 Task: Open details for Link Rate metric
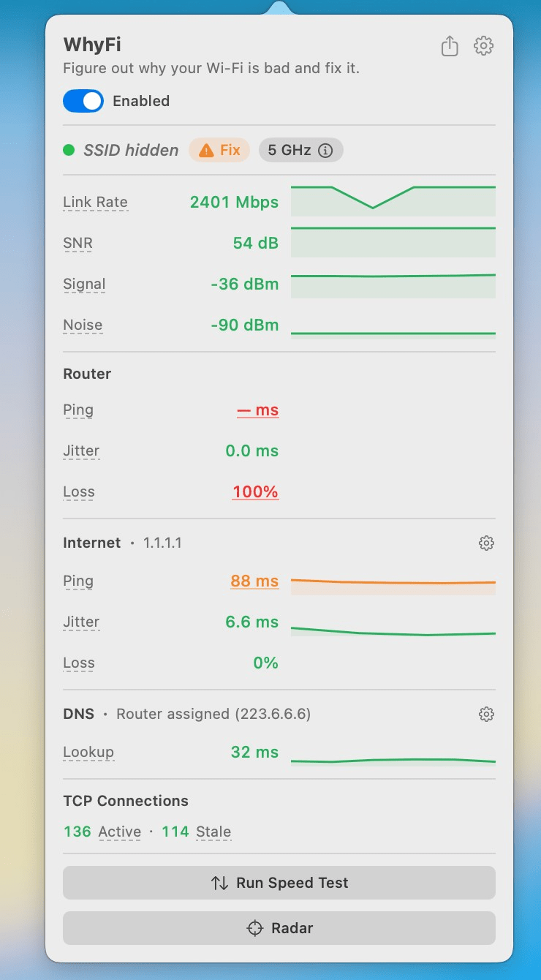pyautogui.click(x=95, y=202)
